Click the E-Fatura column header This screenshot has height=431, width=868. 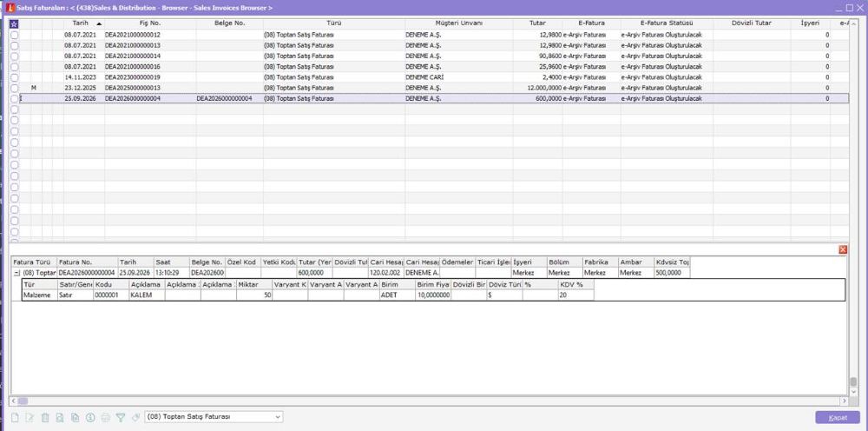[x=592, y=23]
